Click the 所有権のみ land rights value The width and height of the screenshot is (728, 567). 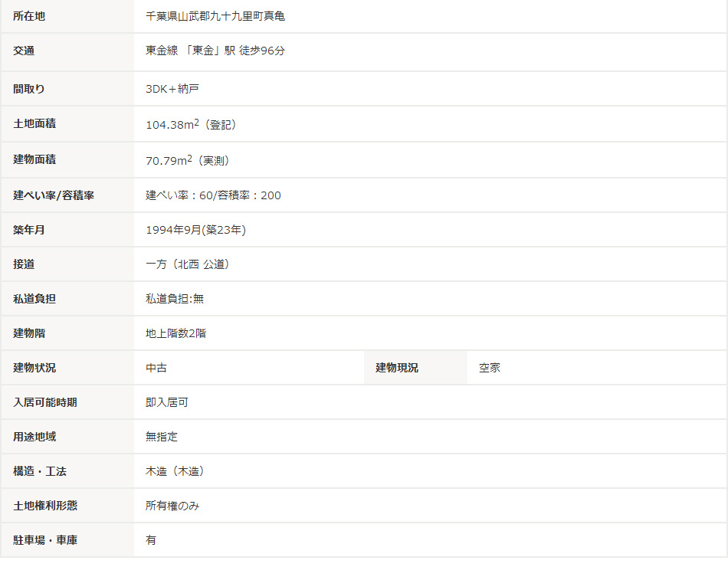point(172,506)
